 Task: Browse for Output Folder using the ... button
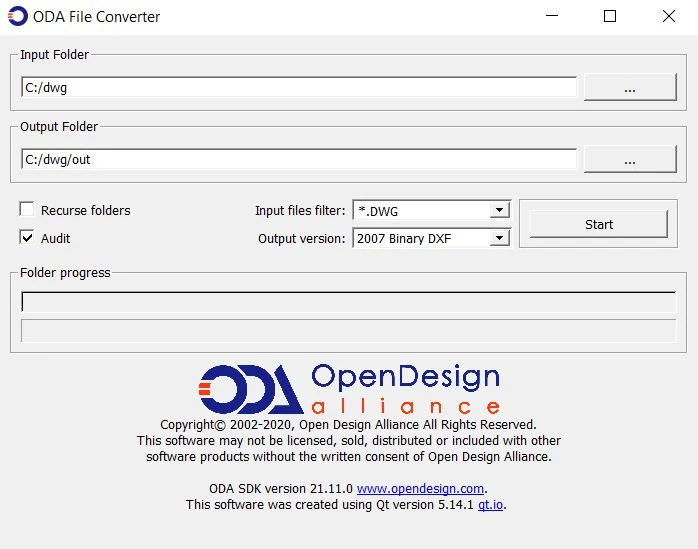click(x=630, y=159)
